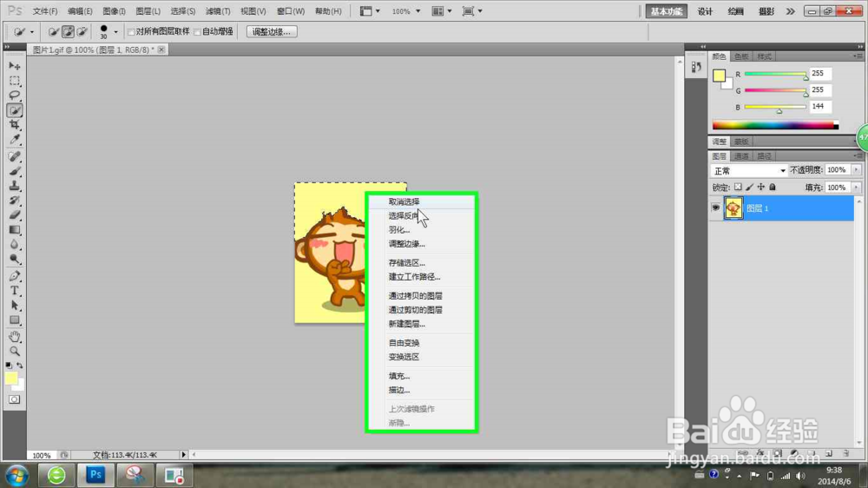Select the Eyedropper tool
The image size is (868, 488).
15,140
